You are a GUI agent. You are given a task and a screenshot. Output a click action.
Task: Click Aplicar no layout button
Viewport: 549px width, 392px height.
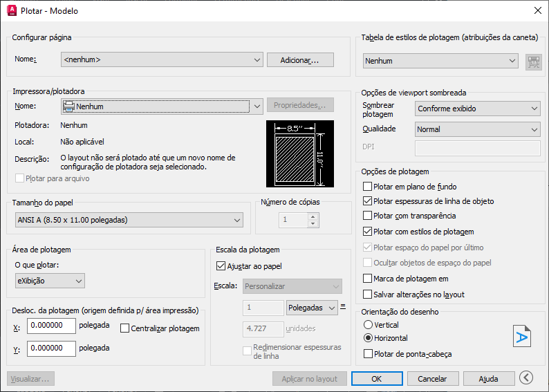coord(310,379)
